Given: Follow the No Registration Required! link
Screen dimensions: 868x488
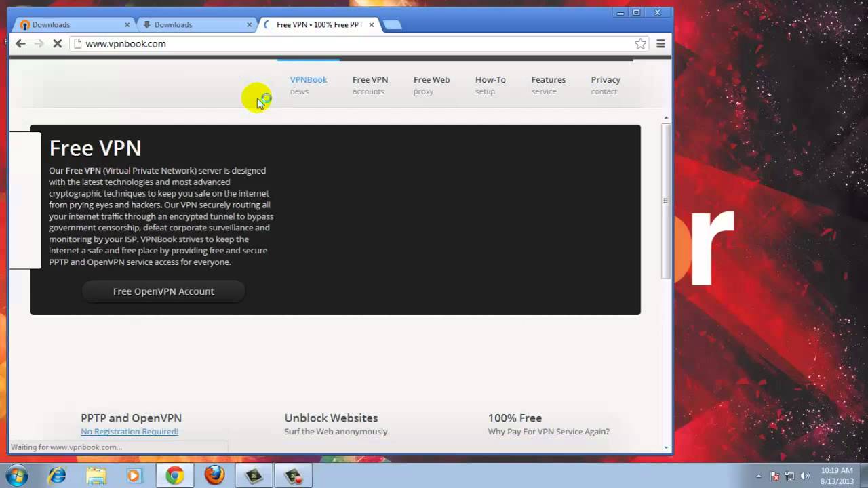Looking at the screenshot, I should click(x=130, y=432).
